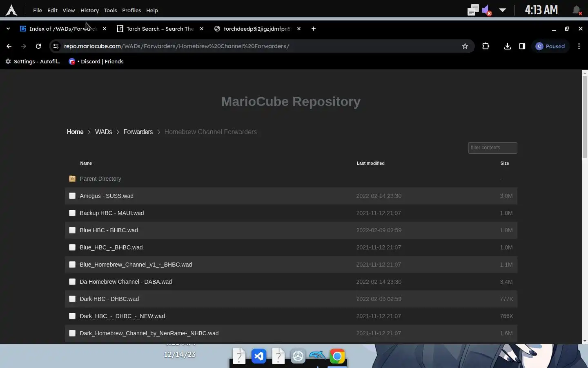Open the Help menu

(152, 10)
